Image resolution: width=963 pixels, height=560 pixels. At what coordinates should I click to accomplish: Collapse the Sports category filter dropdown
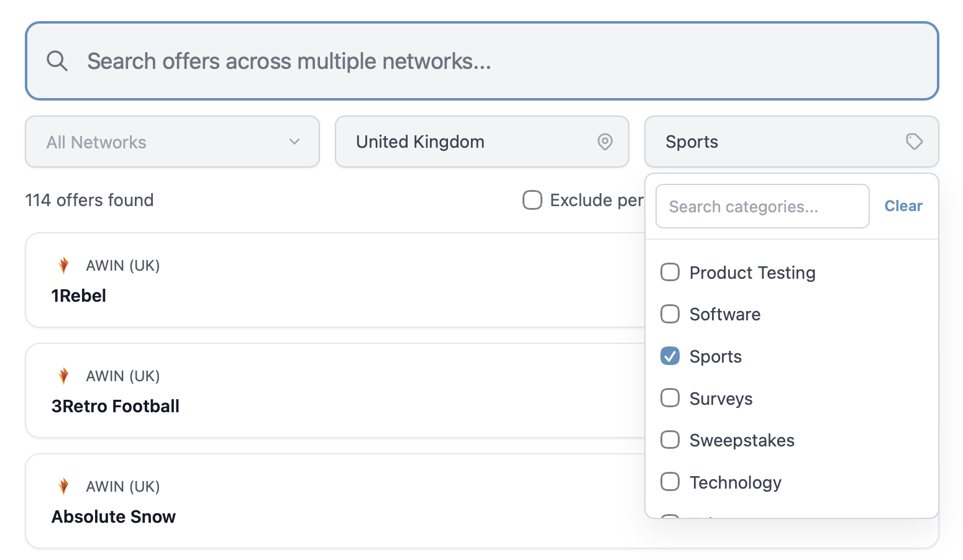pos(792,142)
